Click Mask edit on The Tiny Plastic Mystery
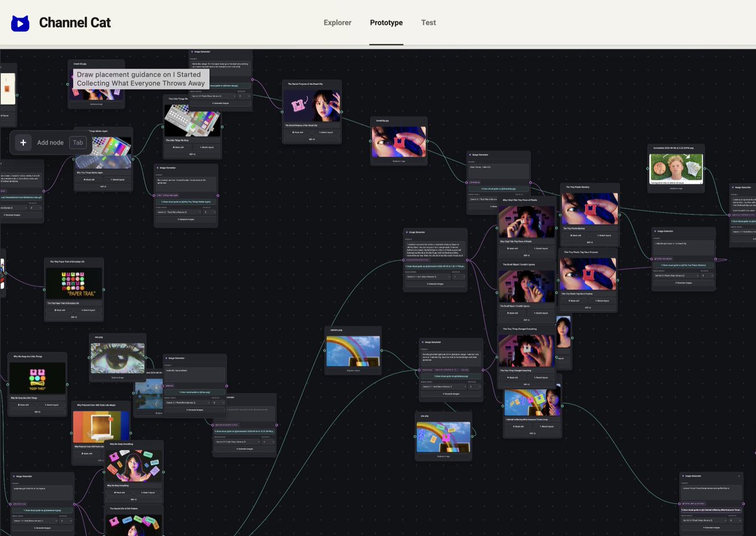Screen dimensions: 756x536 pos(575,235)
